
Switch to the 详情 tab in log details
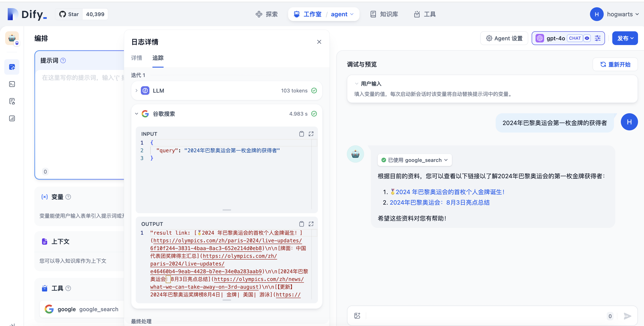coord(137,58)
